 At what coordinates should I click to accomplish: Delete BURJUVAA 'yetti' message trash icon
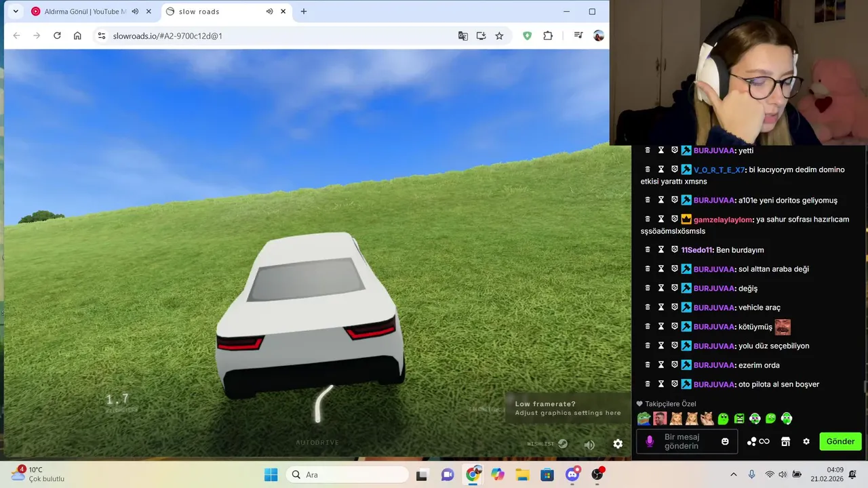[x=648, y=150]
